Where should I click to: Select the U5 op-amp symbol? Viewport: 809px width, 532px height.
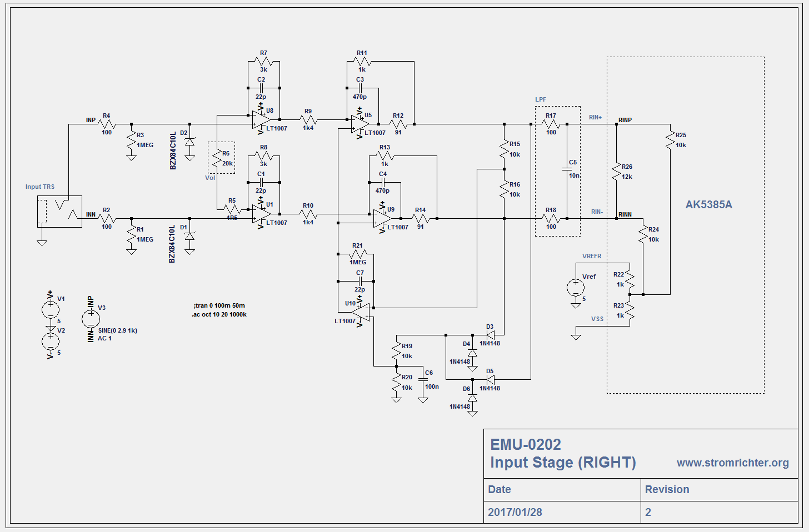click(x=359, y=124)
